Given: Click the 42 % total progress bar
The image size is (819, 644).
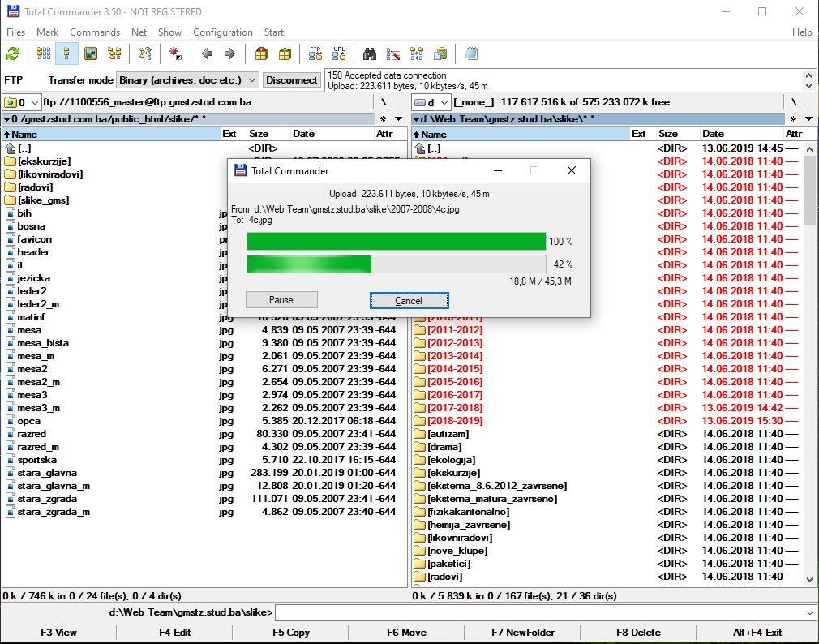Looking at the screenshot, I should [397, 264].
